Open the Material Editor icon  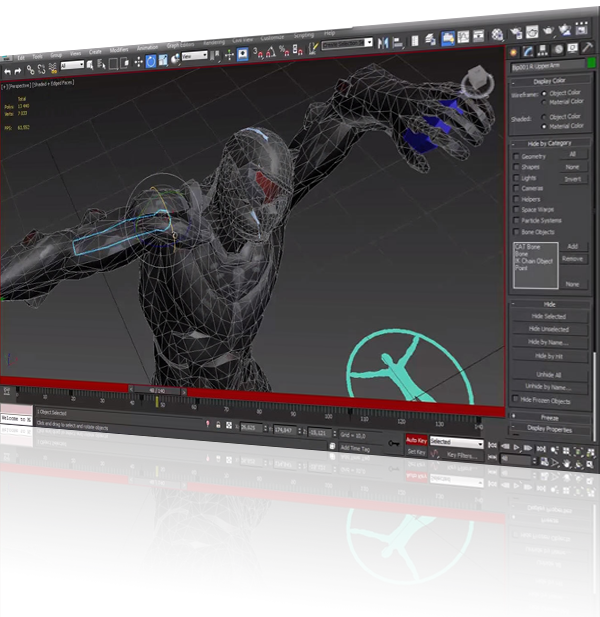(x=497, y=35)
